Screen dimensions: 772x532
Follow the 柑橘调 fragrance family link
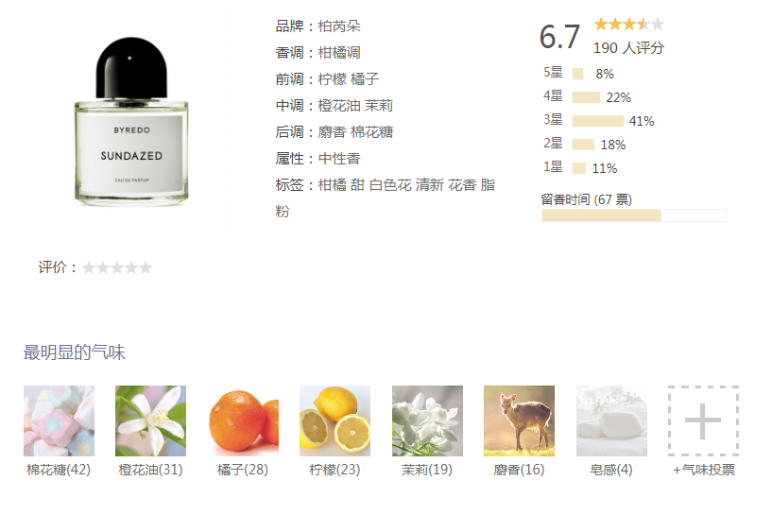339,53
